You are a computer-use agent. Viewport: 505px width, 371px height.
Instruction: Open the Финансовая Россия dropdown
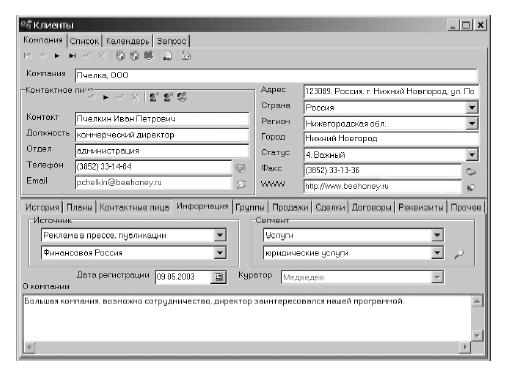220,252
